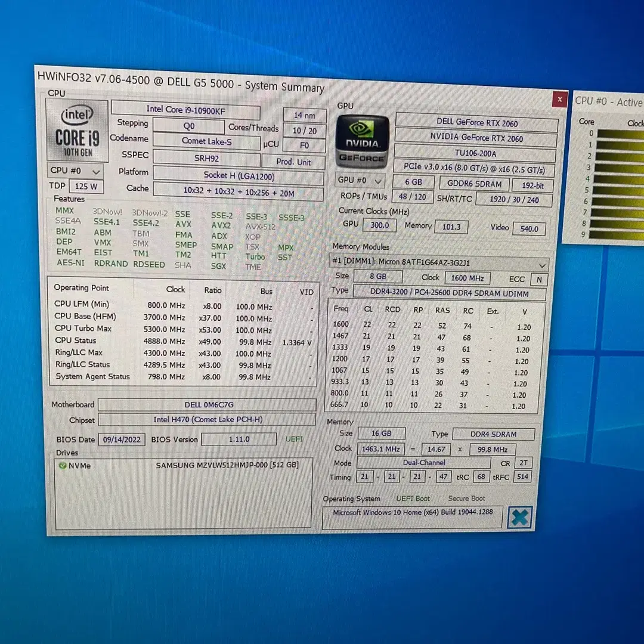Click the 1600 frequency timing row
644x644 pixels.
point(432,326)
